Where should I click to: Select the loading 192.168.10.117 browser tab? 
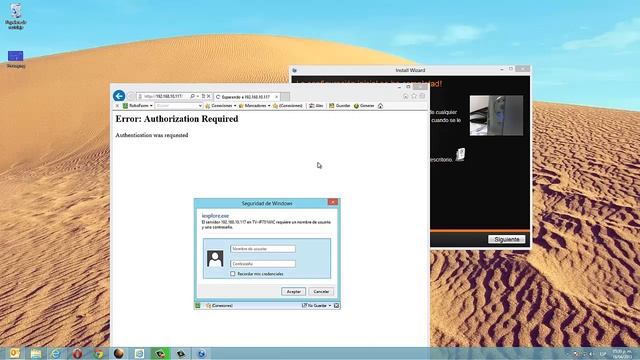tap(246, 97)
